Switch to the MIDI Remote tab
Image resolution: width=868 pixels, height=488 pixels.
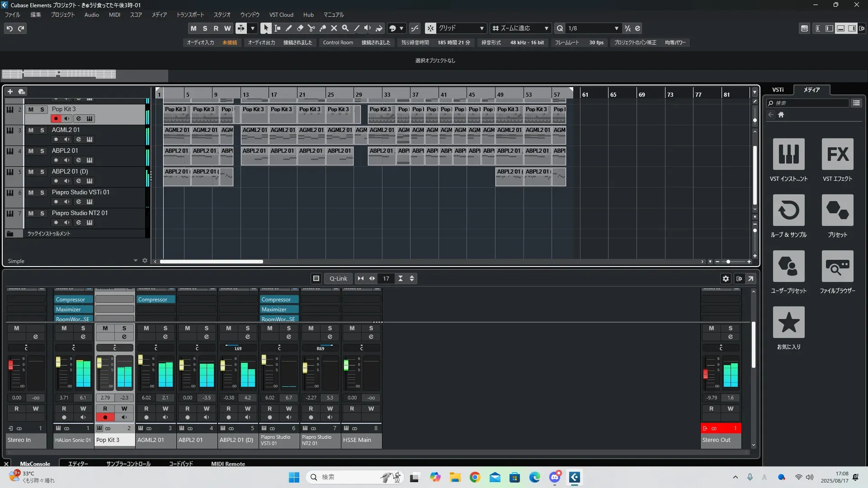[x=228, y=464]
